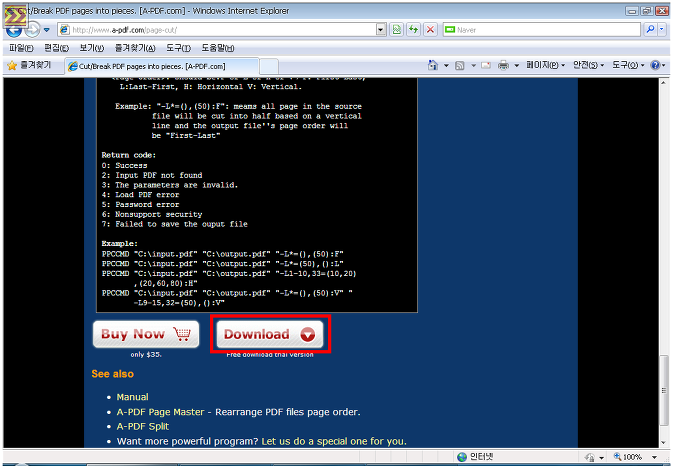This screenshot has width=673, height=466.
Task: Click the RSS feeds icon
Action: click(x=460, y=65)
